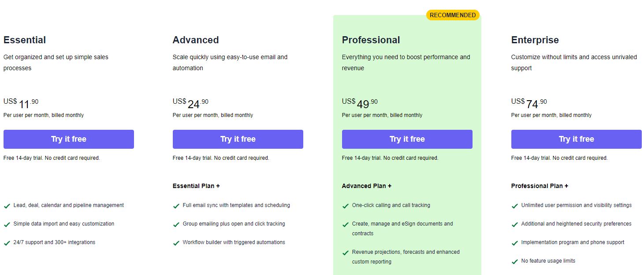Click the Essential Plan + label
Viewport: 644px width, 275px height.
pos(196,186)
